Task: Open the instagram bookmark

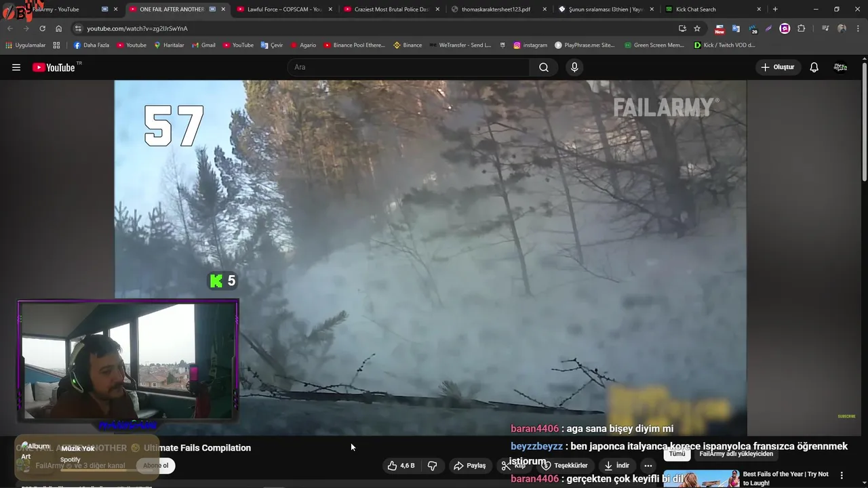Action: click(x=530, y=45)
